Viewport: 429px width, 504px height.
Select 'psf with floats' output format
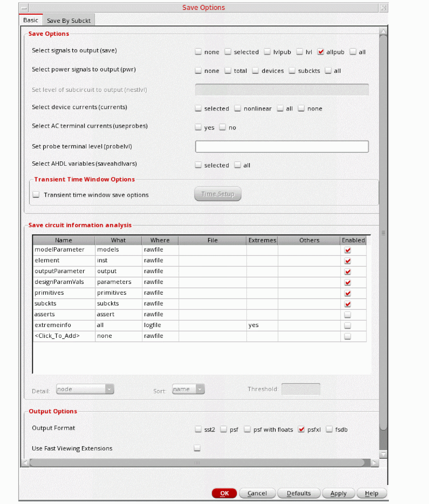(247, 429)
